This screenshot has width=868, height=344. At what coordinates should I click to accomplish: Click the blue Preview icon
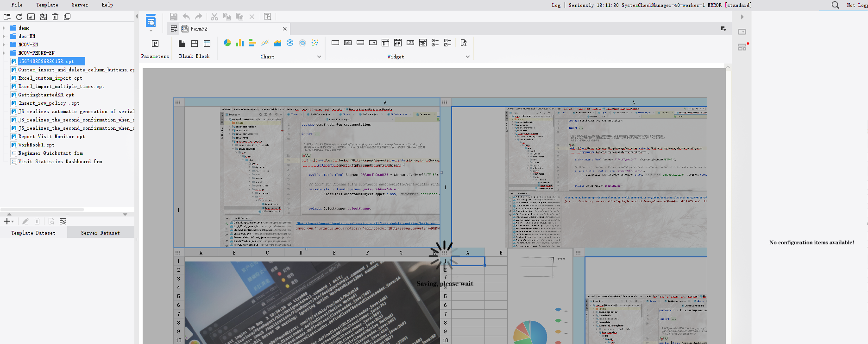(151, 21)
